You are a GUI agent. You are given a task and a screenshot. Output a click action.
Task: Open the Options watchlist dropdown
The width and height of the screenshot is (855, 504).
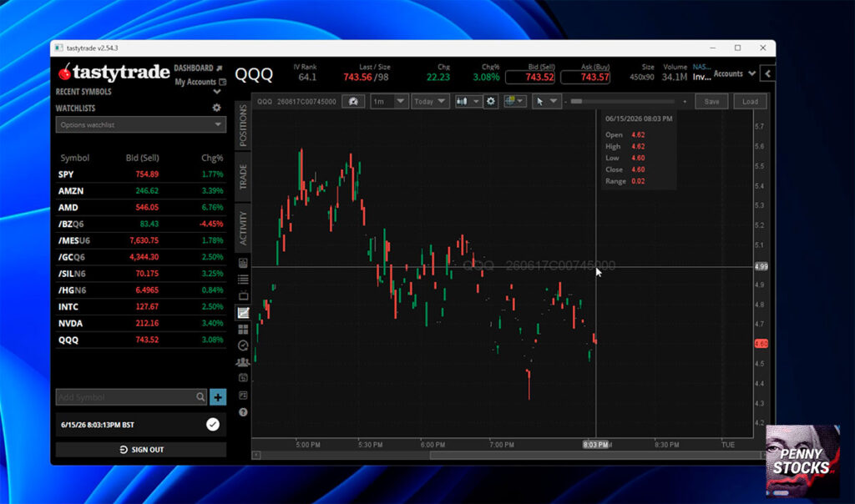point(140,125)
